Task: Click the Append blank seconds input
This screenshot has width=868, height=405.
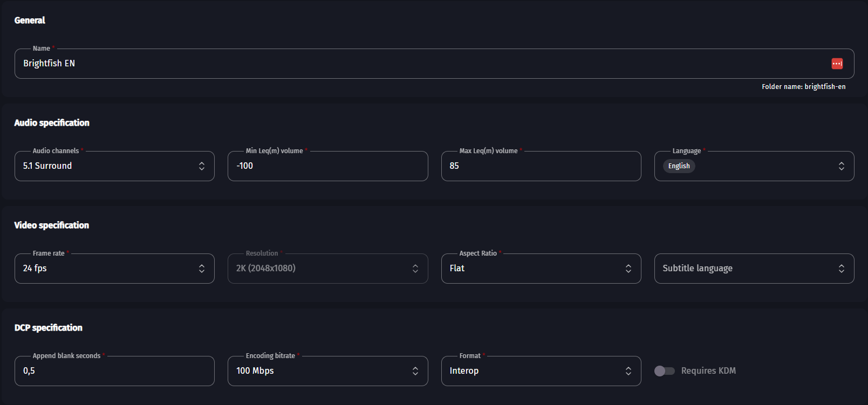Action: 114,371
